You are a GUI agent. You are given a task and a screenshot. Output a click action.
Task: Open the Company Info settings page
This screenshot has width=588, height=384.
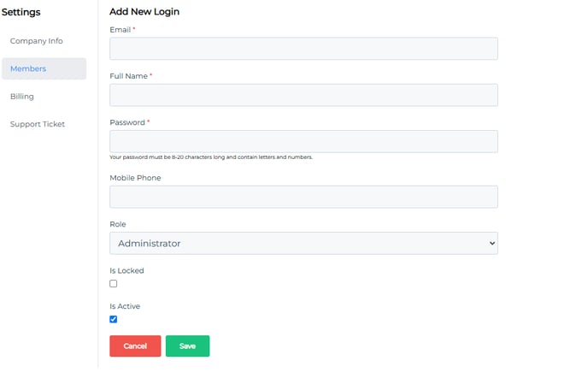click(37, 41)
